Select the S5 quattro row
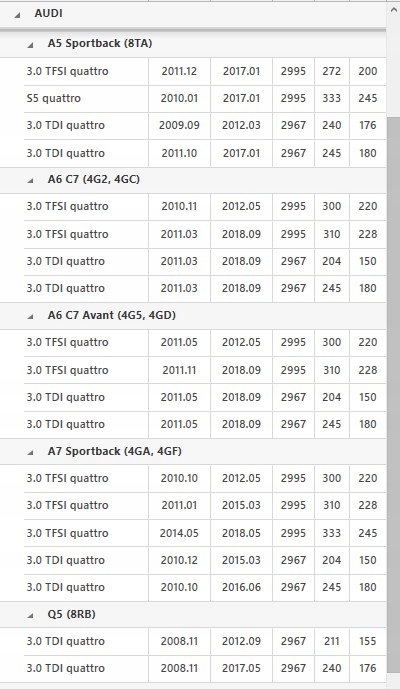The image size is (400, 689). click(x=205, y=98)
